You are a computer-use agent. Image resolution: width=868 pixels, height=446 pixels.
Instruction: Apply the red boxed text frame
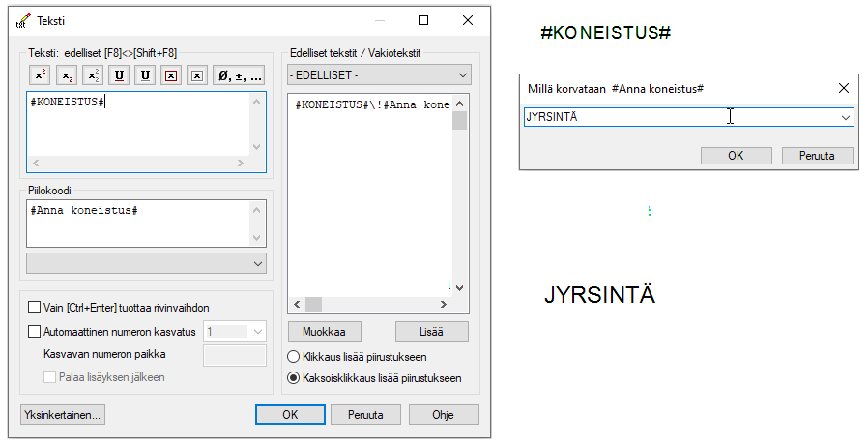click(171, 75)
